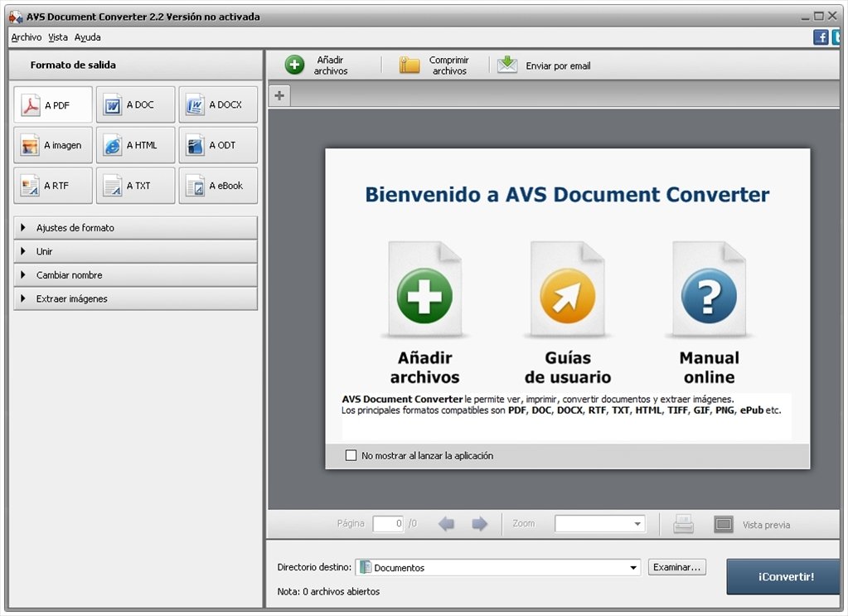This screenshot has width=848, height=616.
Task: Choose the A DOCX output format
Action: click(219, 105)
